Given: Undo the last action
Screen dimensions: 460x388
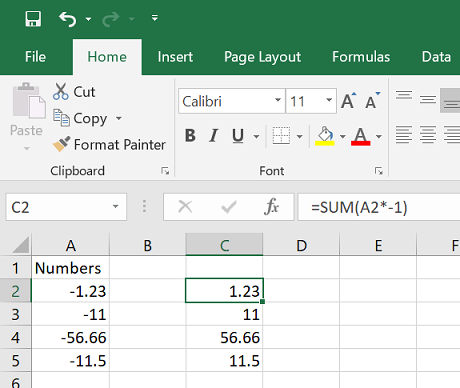Looking at the screenshot, I should coord(68,19).
